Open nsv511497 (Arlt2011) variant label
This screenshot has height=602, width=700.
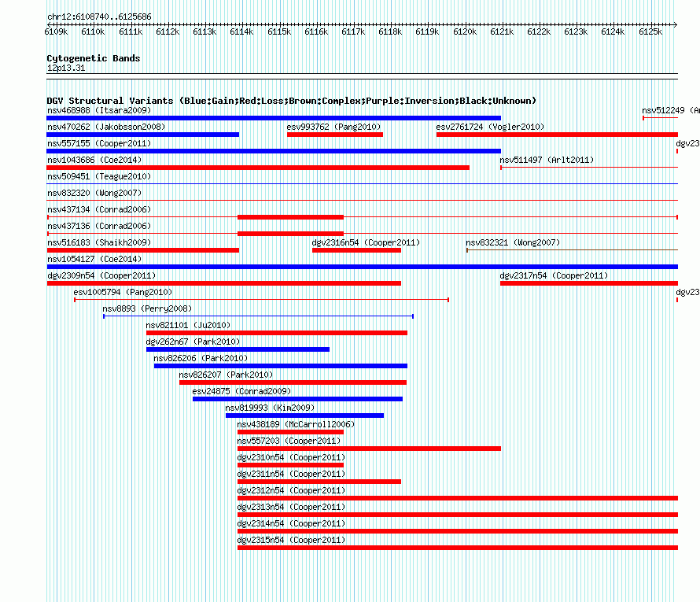(x=547, y=160)
